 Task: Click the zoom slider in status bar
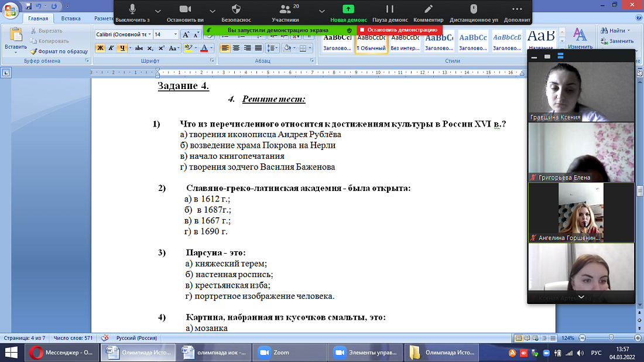[x=611, y=338]
